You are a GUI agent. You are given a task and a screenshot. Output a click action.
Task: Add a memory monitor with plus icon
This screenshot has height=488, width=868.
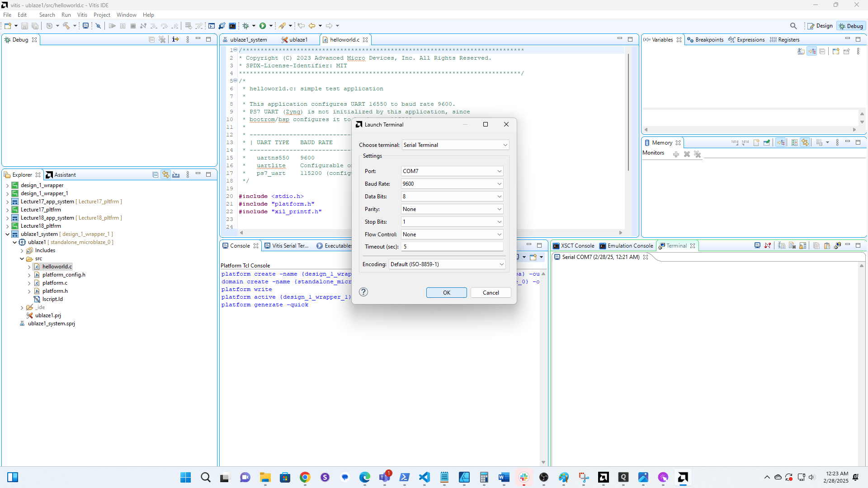tap(676, 155)
